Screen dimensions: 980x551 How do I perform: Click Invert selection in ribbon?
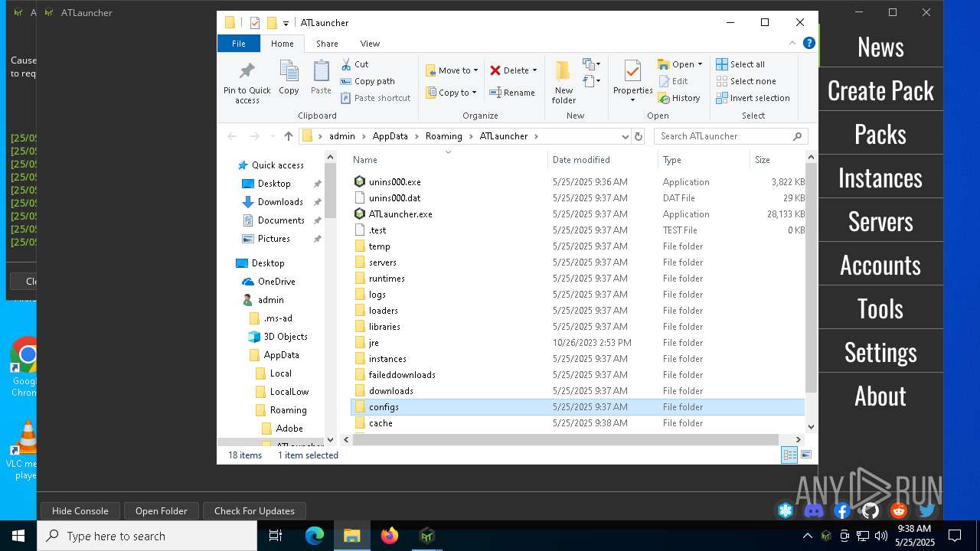click(x=753, y=98)
